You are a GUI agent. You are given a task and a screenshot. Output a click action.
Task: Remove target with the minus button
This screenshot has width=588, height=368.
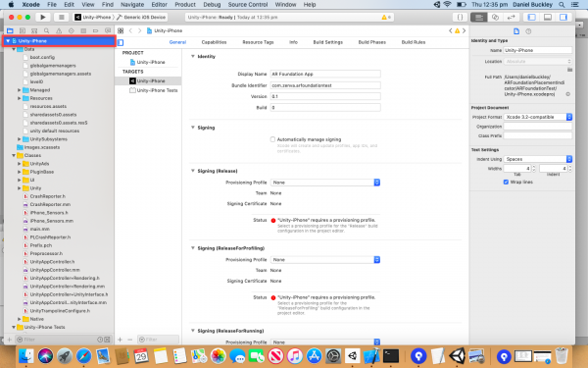(x=129, y=340)
